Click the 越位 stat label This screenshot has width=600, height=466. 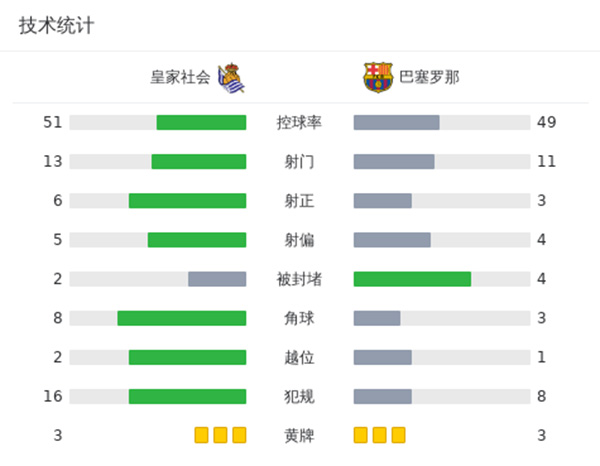coord(299,357)
